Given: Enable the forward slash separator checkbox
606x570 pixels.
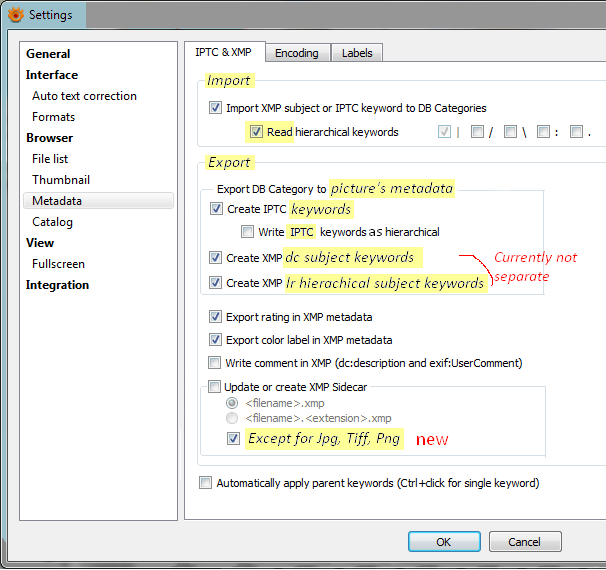Looking at the screenshot, I should (477, 132).
